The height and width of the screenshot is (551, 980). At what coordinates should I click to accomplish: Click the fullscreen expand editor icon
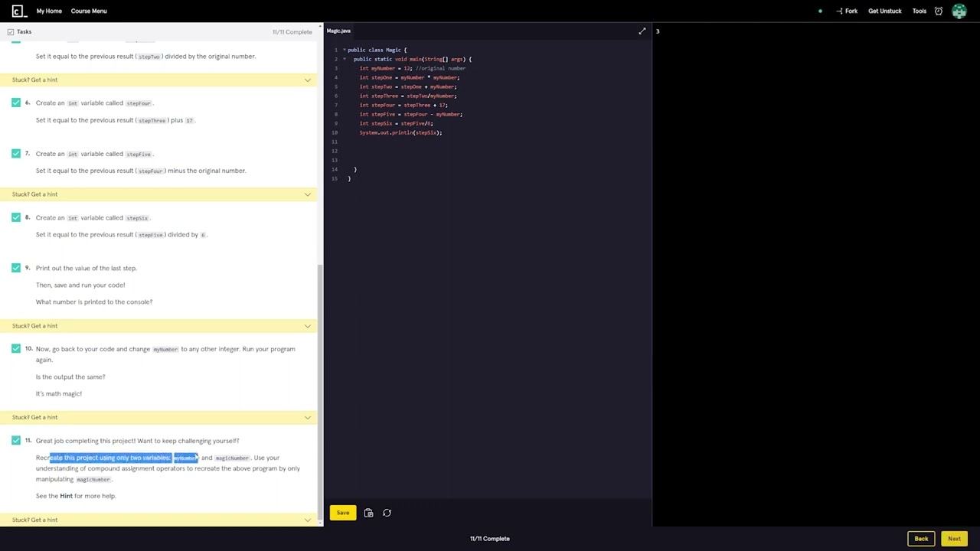pyautogui.click(x=642, y=31)
